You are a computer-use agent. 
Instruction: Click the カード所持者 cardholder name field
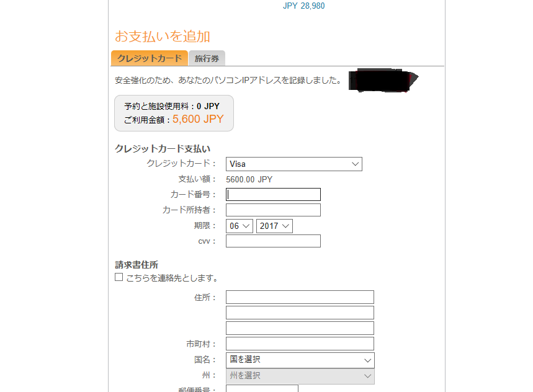[273, 210]
